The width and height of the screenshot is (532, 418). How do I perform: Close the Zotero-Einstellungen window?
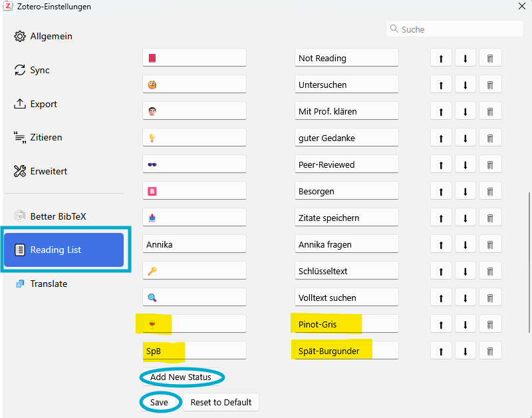click(522, 7)
